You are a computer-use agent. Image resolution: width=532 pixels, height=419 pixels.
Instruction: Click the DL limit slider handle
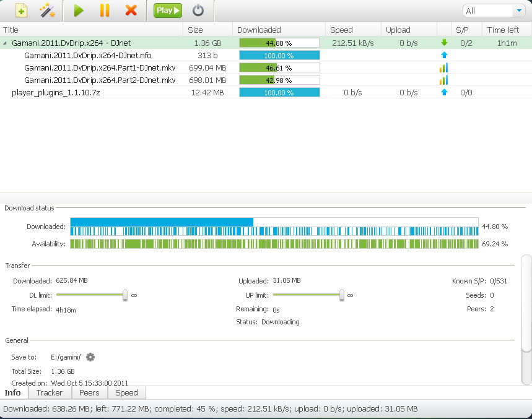click(x=125, y=295)
